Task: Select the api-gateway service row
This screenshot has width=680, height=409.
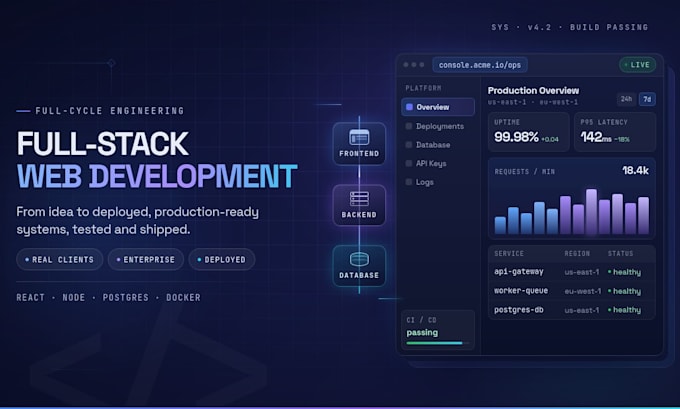Action: 572,272
